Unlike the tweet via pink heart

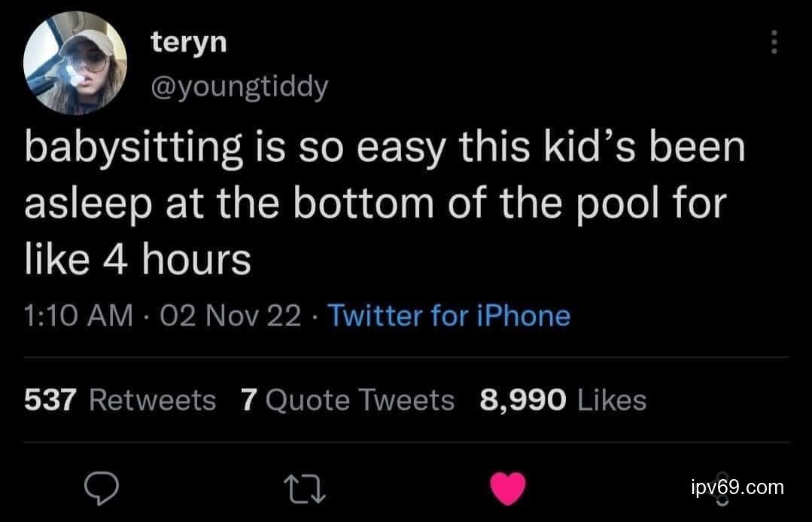click(507, 490)
